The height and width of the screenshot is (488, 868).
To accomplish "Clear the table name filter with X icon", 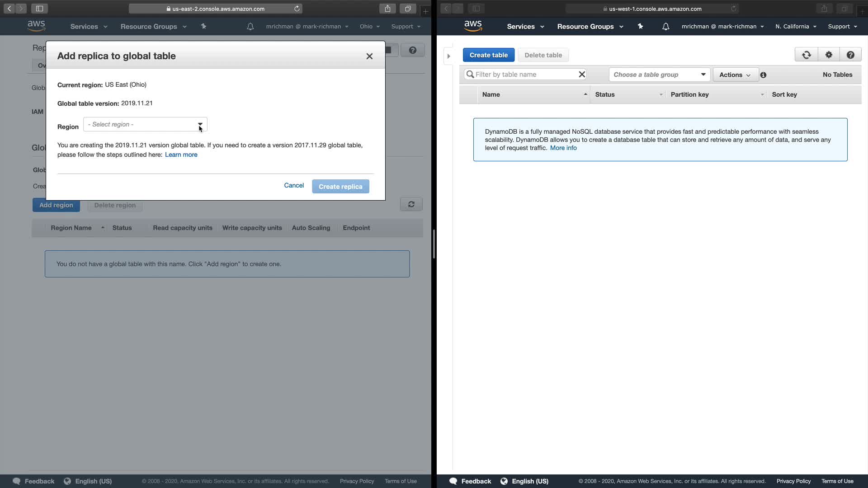I will click(x=582, y=75).
